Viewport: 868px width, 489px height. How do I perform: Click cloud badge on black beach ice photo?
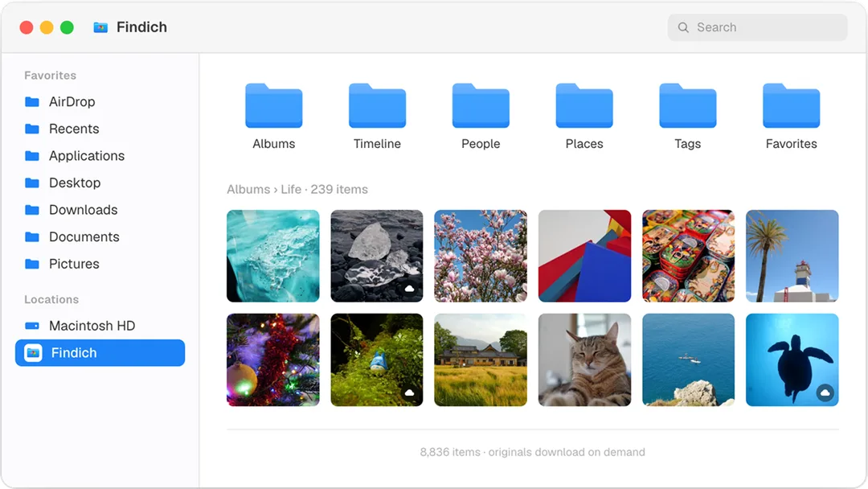pyautogui.click(x=410, y=289)
